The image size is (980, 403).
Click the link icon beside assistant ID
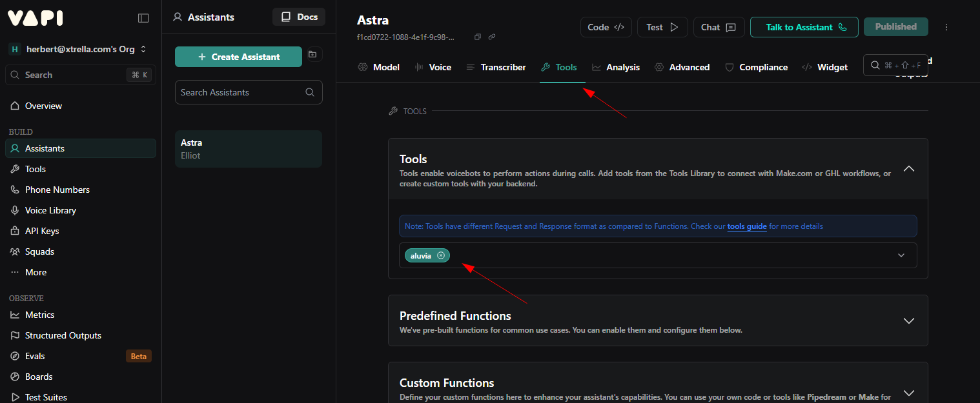point(492,37)
